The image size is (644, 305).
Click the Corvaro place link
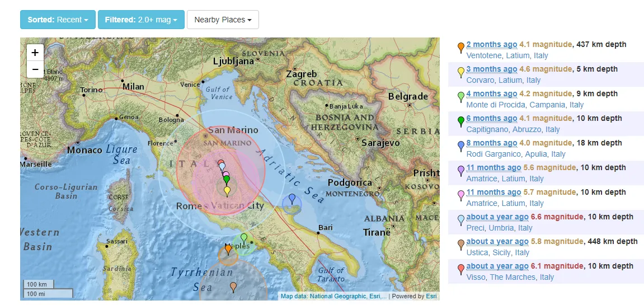click(x=480, y=80)
